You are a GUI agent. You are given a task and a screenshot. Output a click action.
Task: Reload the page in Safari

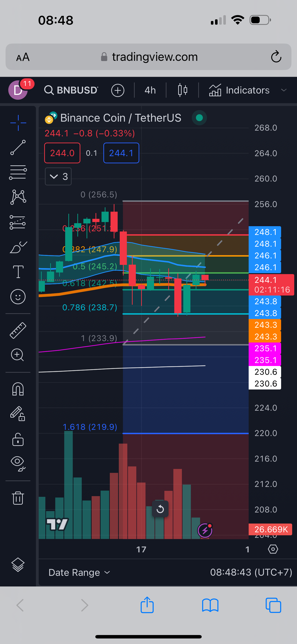[x=276, y=56]
